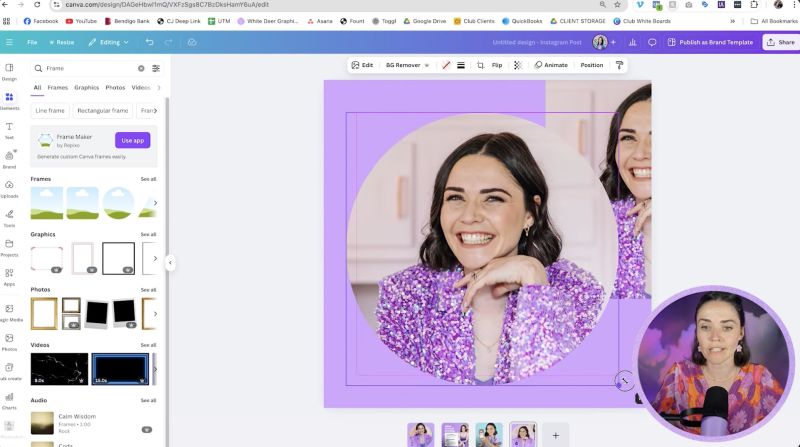This screenshot has height=447, width=800.
Task: Collapse the side panel handle
Action: pos(170,263)
